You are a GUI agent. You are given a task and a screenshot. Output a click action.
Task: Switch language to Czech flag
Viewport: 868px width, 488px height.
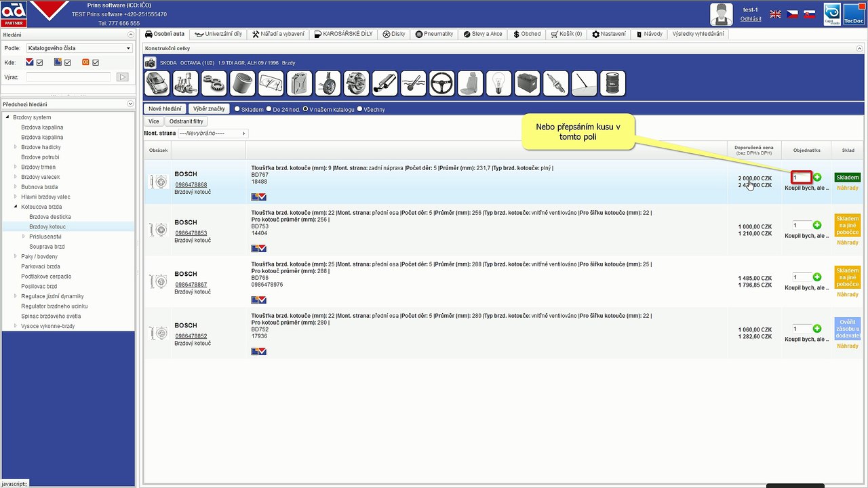[792, 14]
